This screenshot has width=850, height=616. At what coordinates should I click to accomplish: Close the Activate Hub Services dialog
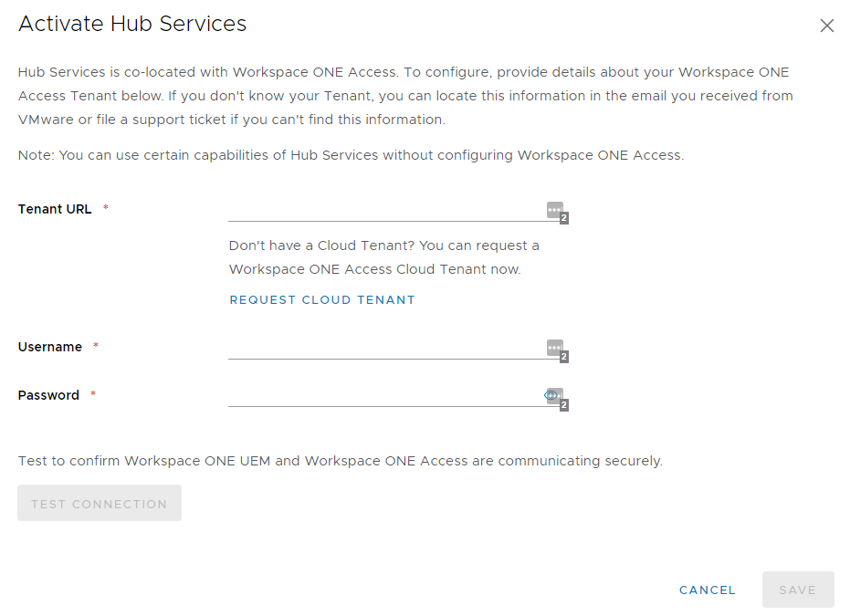pyautogui.click(x=826, y=26)
